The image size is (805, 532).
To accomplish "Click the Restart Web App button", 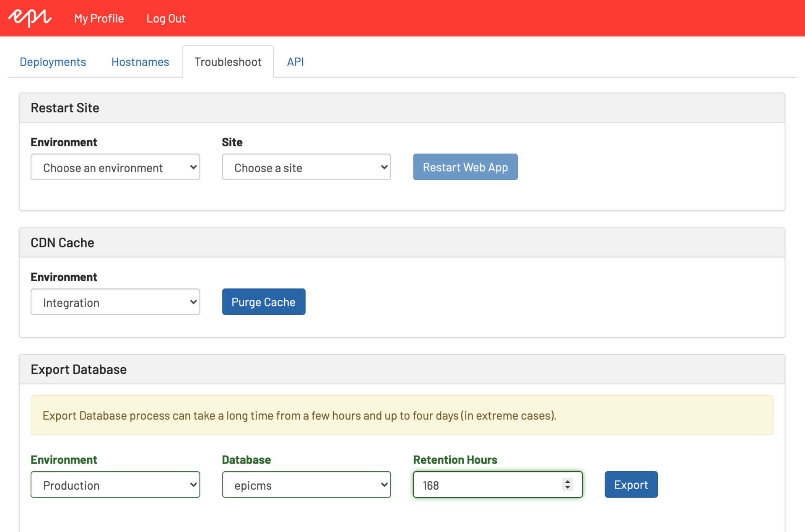I will coord(465,167).
